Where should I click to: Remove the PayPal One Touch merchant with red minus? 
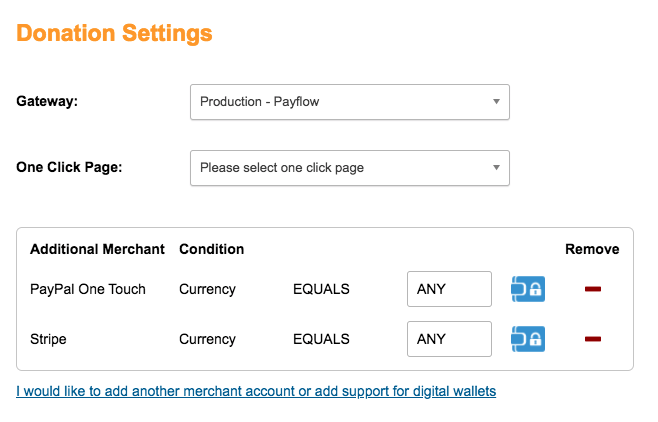(593, 289)
